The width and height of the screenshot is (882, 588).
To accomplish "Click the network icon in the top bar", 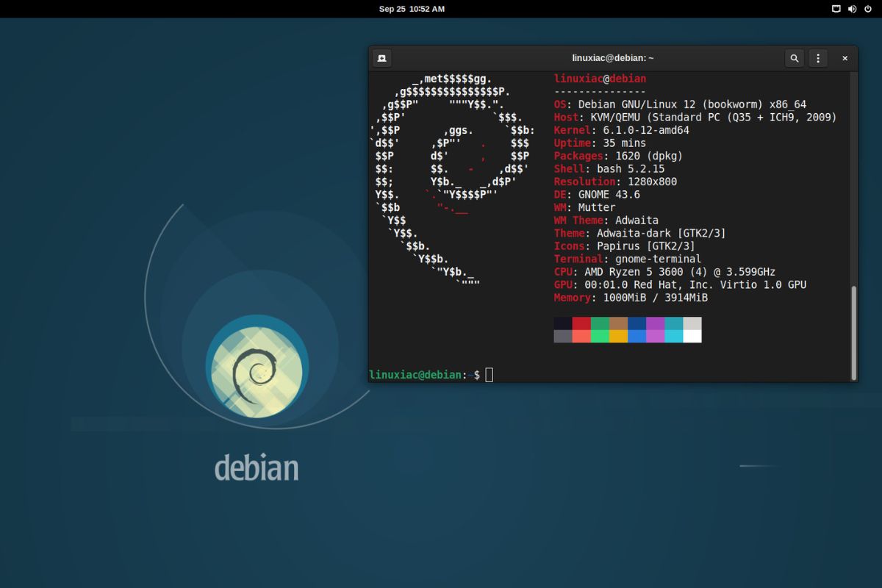I will 836,9.
